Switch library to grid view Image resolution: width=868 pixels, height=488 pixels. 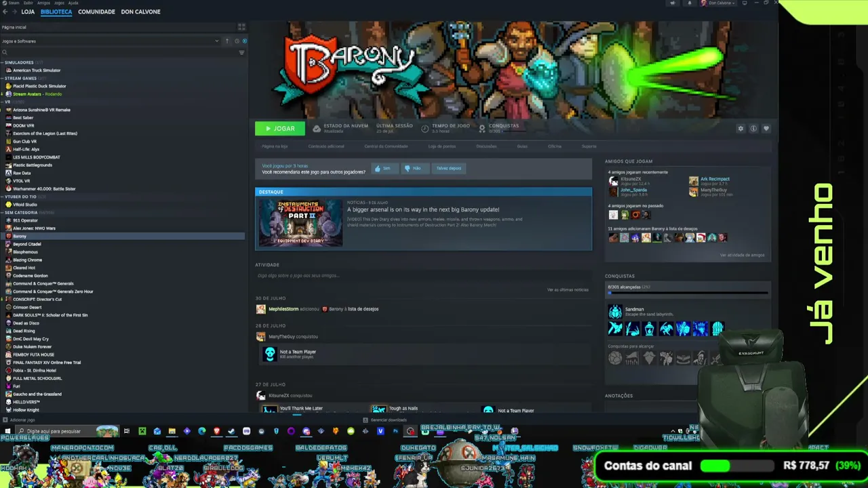(241, 27)
